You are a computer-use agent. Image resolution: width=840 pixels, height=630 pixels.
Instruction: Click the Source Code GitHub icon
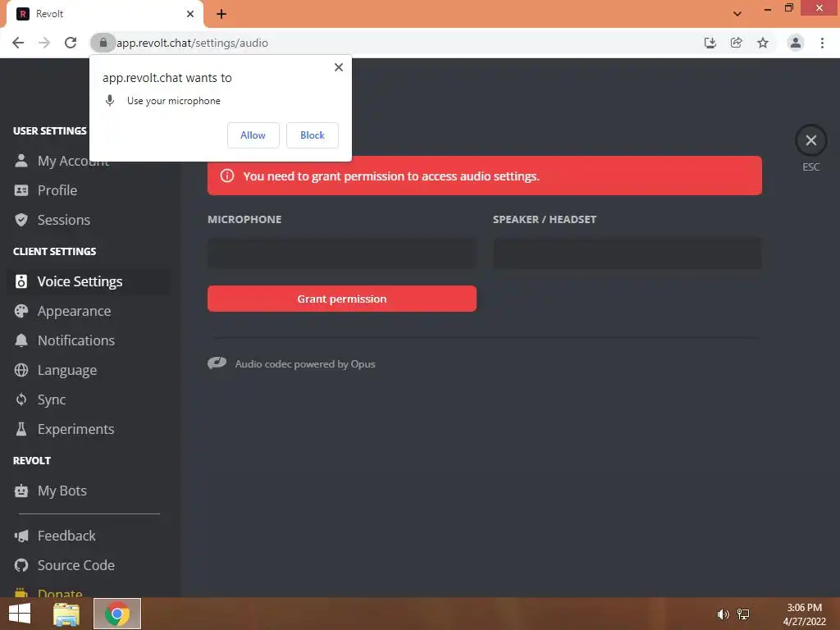(x=21, y=565)
